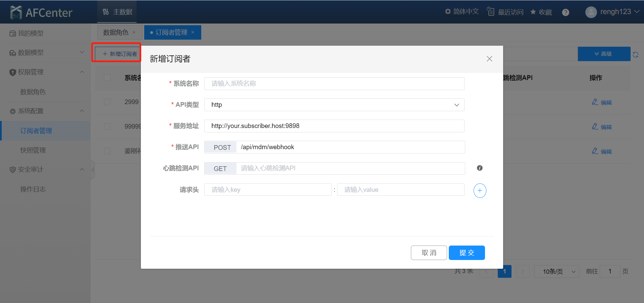Click the AFCenter logo
The width and height of the screenshot is (644, 303).
tap(42, 12)
